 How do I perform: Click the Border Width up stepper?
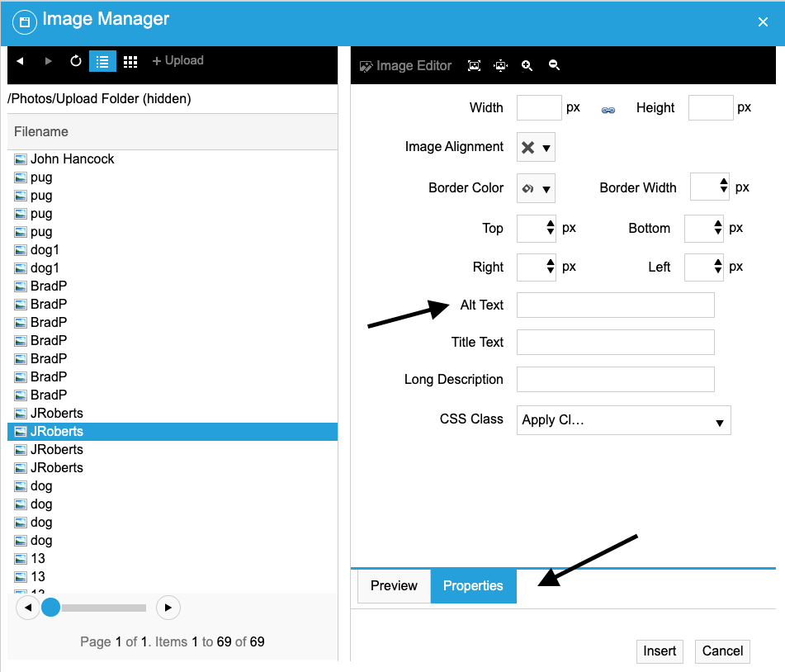[x=722, y=182]
